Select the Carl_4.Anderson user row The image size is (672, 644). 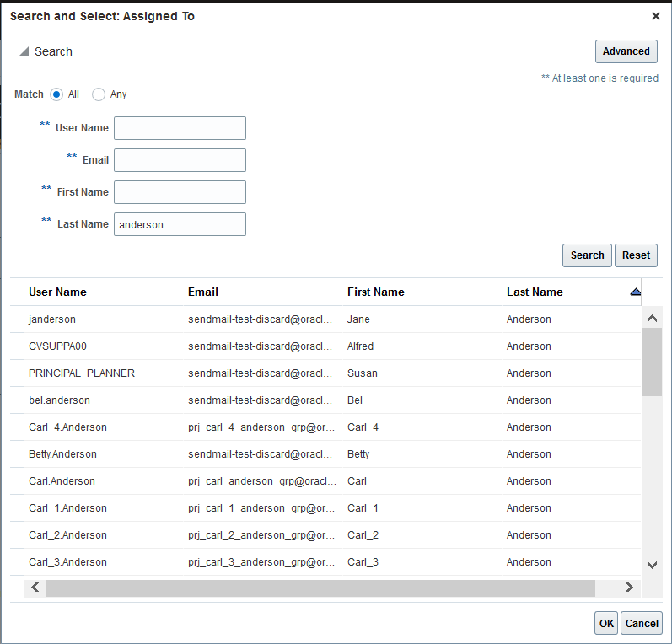coord(325,427)
